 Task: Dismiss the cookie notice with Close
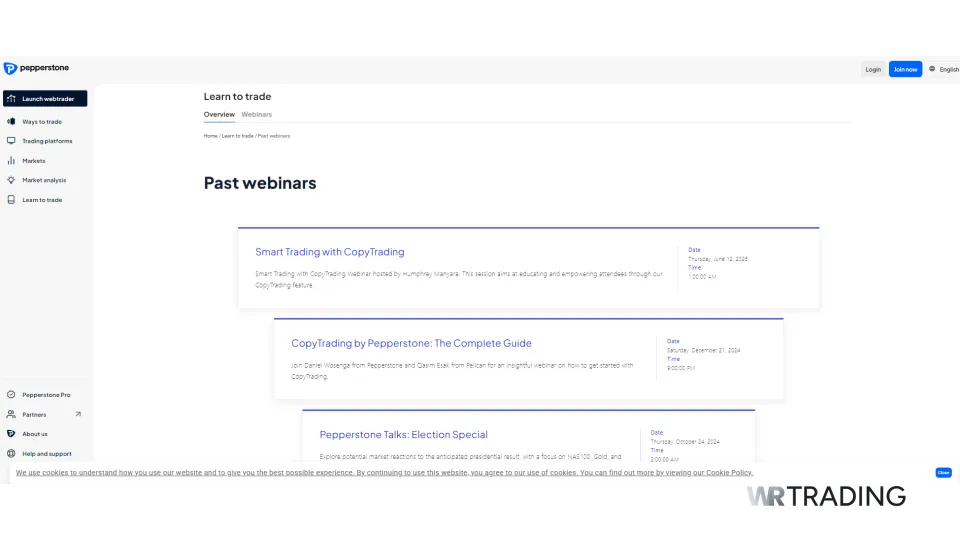pos(943,472)
